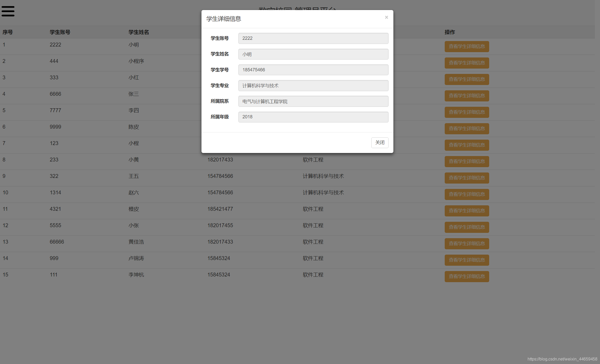View details for student 小张
Image resolution: width=600 pixels, height=364 pixels.
[x=467, y=227]
